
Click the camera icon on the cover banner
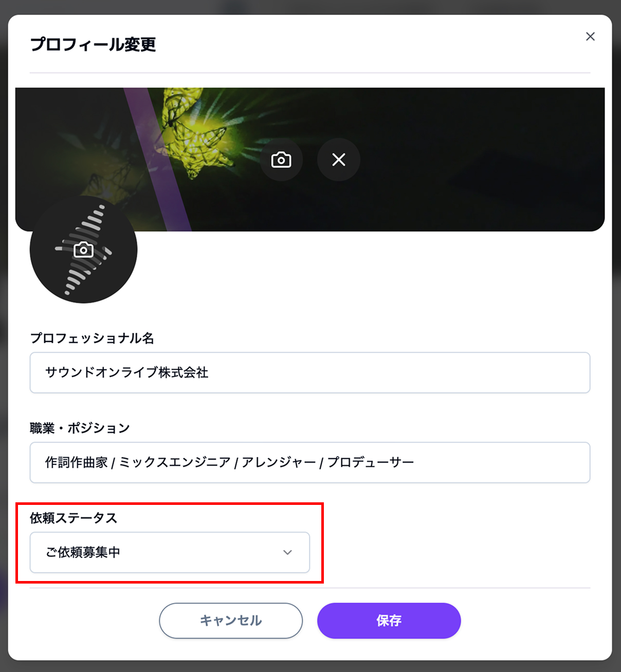tap(281, 160)
